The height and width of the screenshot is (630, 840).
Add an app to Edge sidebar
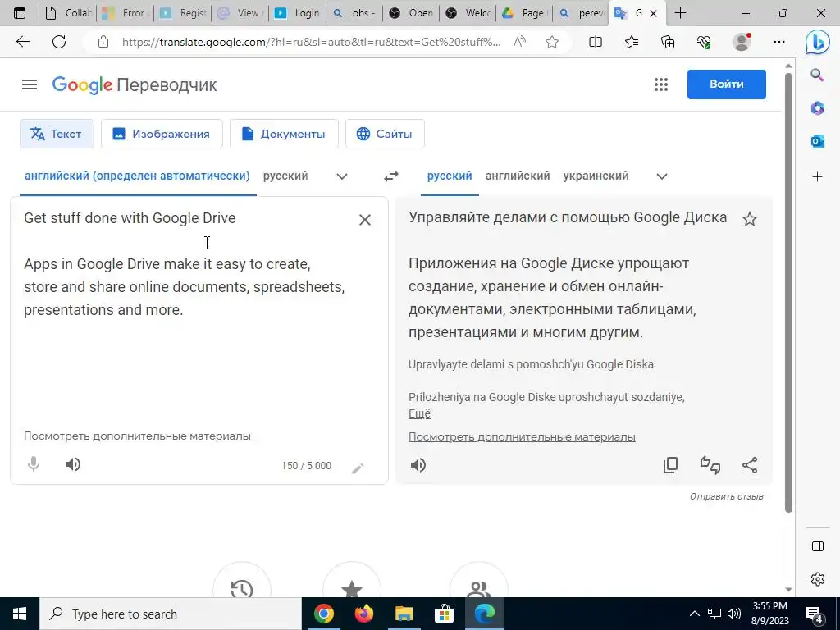pos(817,177)
